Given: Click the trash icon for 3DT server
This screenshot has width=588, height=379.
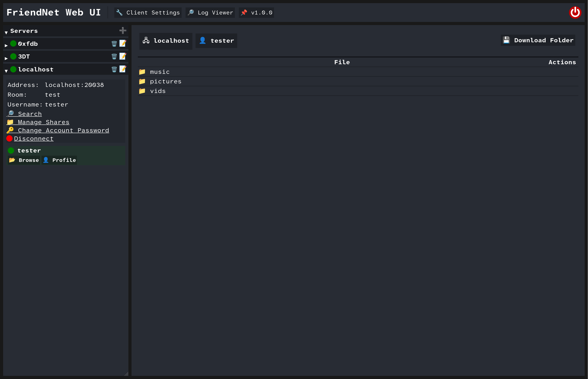Looking at the screenshot, I should [x=114, y=57].
